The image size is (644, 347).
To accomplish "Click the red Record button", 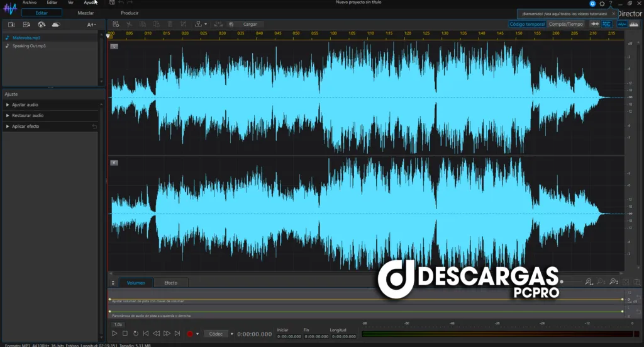I will coord(190,334).
